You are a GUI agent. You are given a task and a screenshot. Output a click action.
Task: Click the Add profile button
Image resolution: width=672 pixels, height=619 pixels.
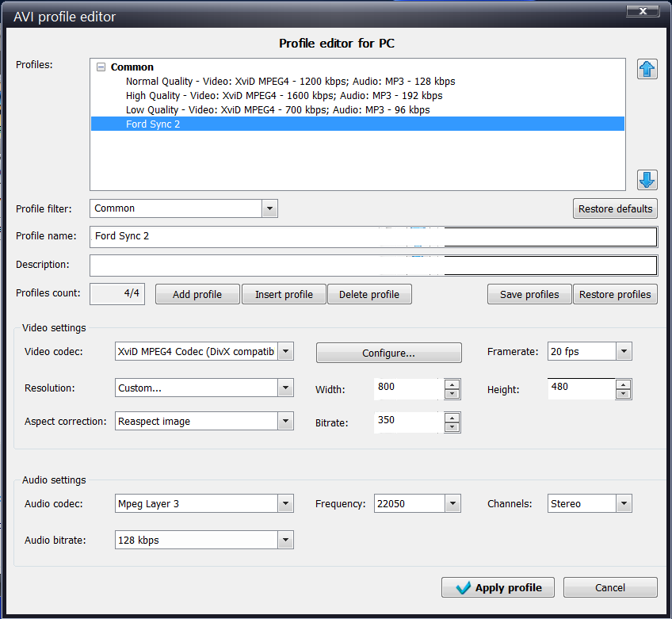[197, 295]
